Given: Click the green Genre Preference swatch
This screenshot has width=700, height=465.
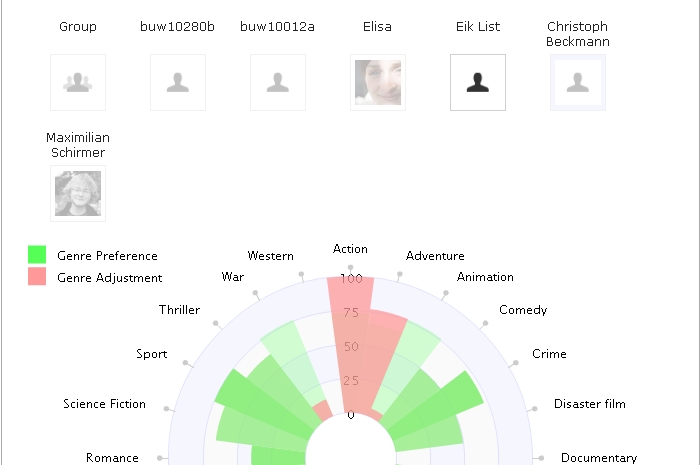Looking at the screenshot, I should (37, 254).
